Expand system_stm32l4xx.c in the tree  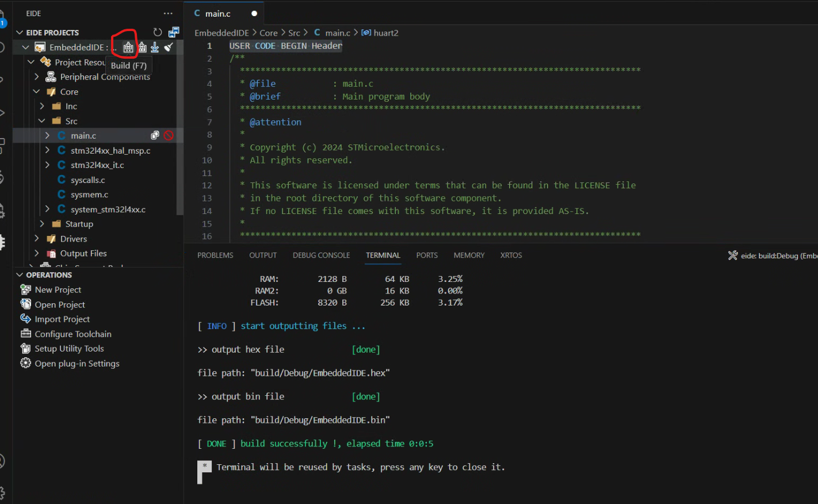pyautogui.click(x=48, y=209)
